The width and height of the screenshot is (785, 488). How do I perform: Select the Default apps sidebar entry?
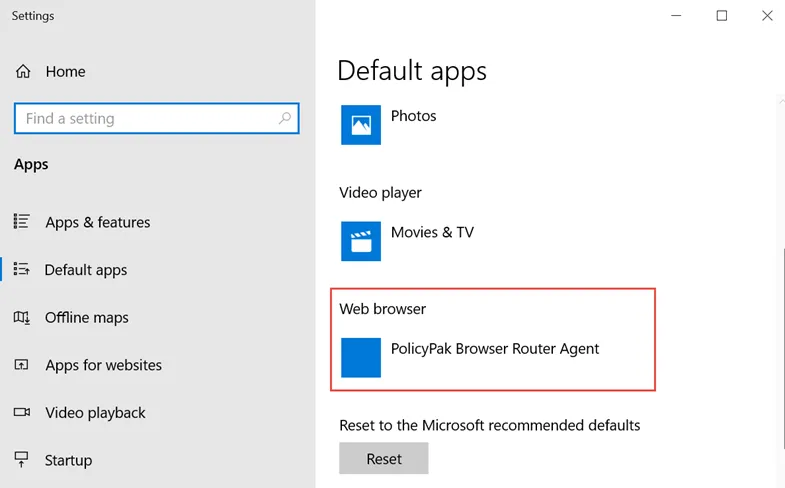(86, 270)
